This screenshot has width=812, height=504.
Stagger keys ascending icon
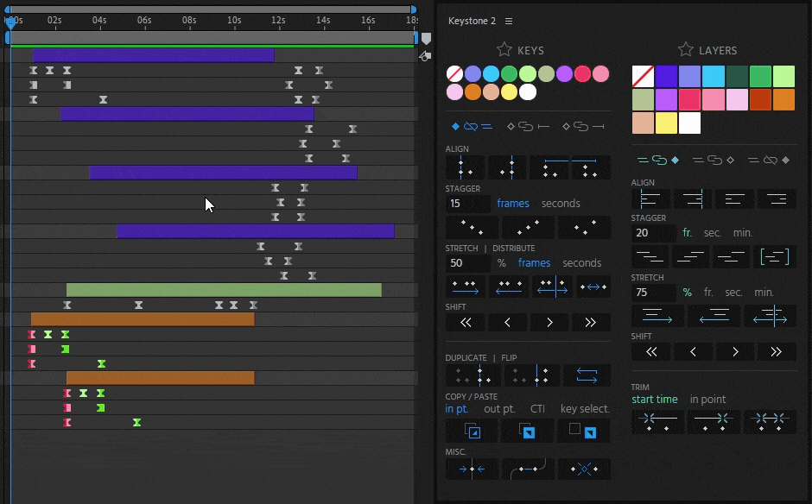click(x=528, y=227)
